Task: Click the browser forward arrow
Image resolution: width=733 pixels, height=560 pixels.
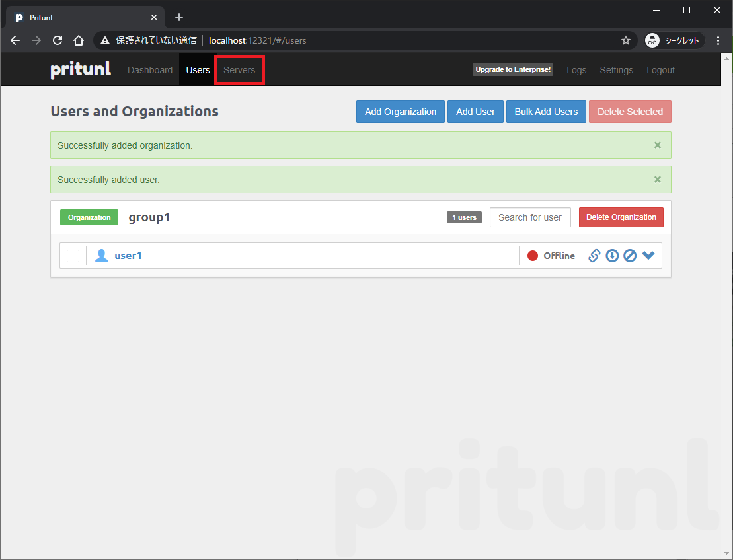Action: (36, 41)
